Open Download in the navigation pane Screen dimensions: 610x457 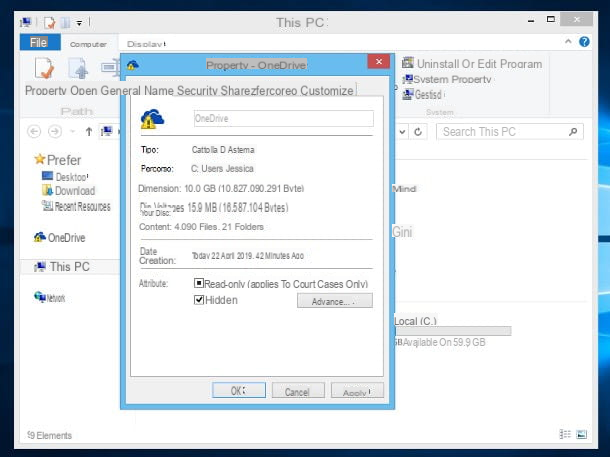(68, 191)
